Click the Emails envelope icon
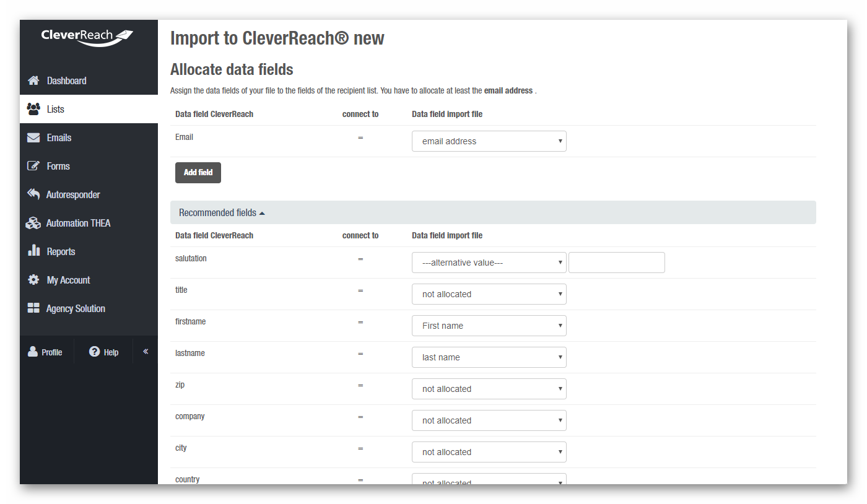 pos(33,137)
